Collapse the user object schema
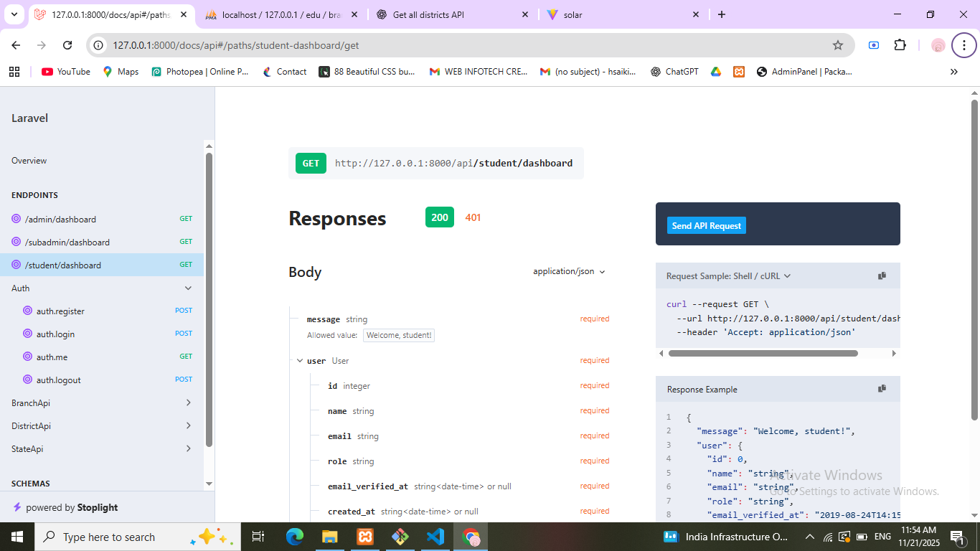Screen dimensions: 980x551 click(300, 361)
